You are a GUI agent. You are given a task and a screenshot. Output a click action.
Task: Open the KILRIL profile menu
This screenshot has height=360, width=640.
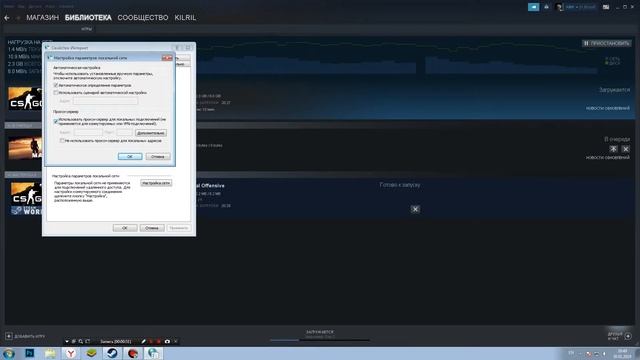tap(185, 18)
